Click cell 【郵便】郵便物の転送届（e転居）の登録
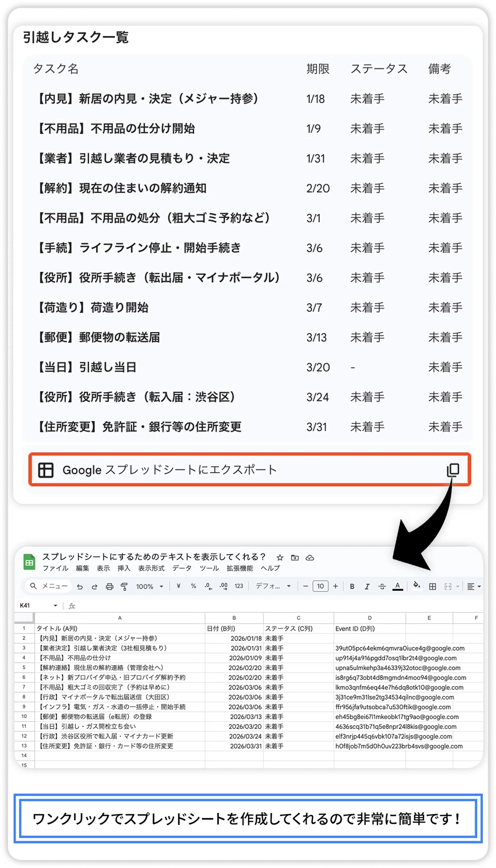This screenshot has width=496, height=868. point(120,717)
